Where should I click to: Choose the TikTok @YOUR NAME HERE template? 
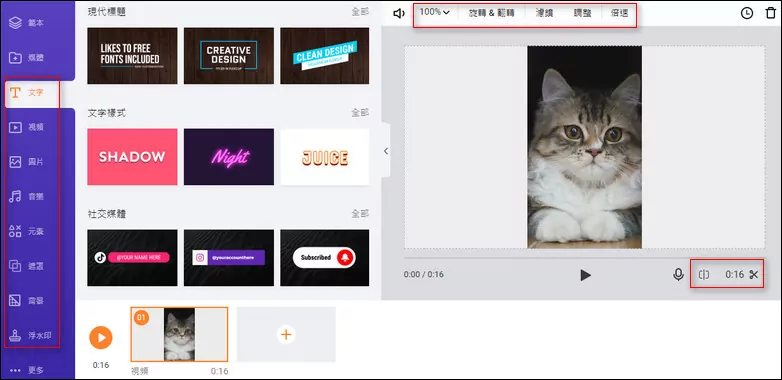(x=132, y=258)
